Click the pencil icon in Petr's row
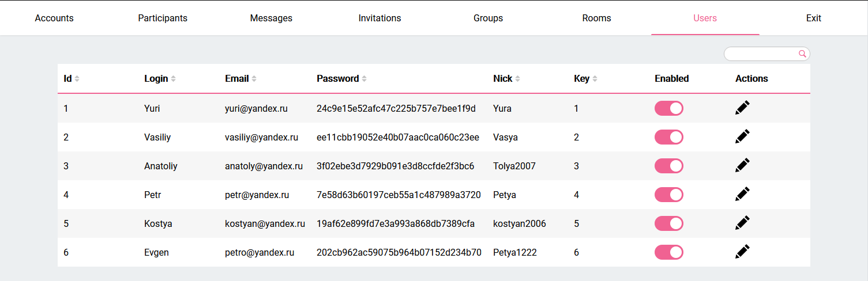Screen dimensions: 868x281 (x=742, y=195)
